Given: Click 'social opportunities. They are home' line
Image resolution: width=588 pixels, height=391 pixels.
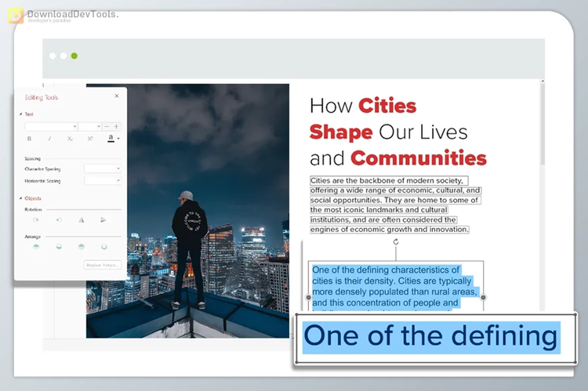Looking at the screenshot, I should pos(394,200).
